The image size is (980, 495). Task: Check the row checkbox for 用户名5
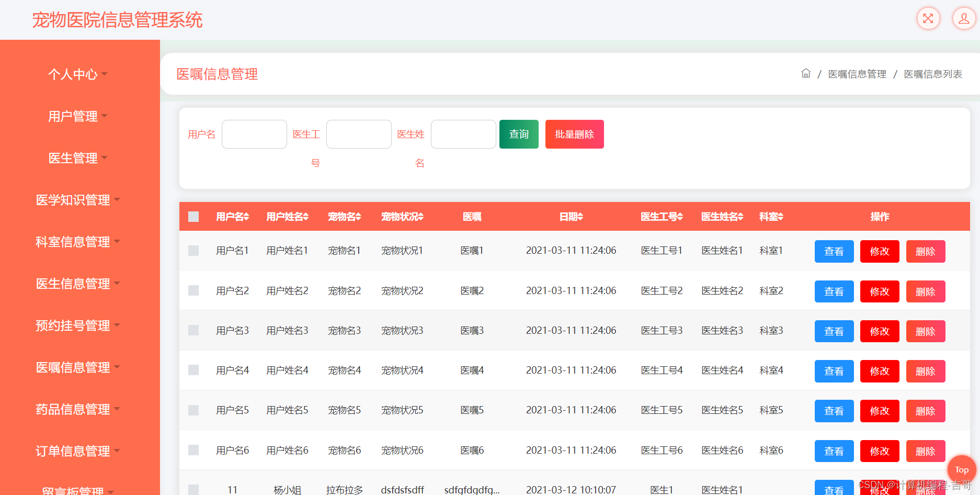coord(193,410)
